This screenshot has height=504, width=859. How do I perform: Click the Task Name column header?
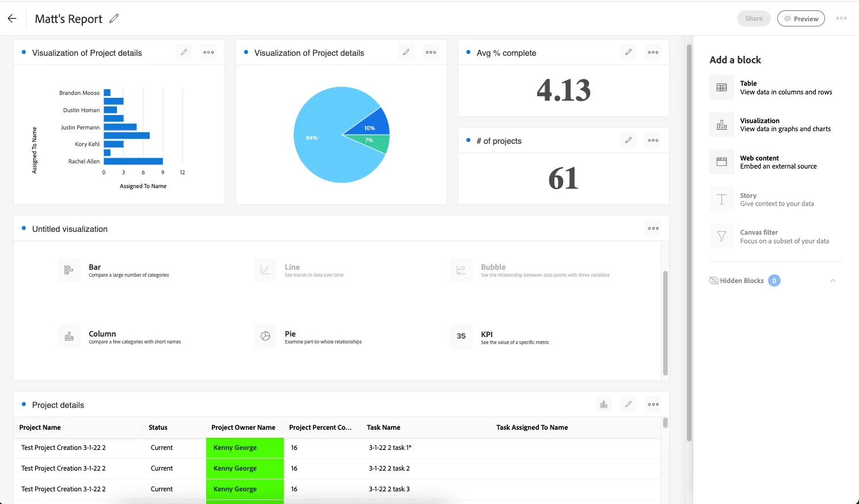pos(425,427)
